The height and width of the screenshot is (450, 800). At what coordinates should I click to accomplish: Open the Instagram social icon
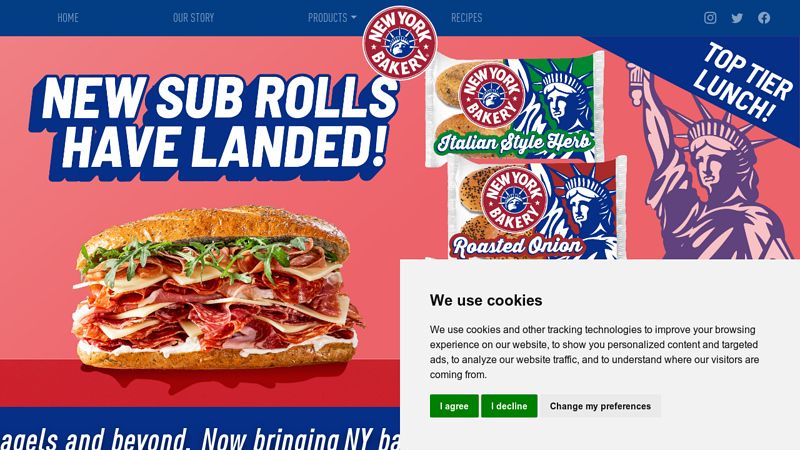710,18
